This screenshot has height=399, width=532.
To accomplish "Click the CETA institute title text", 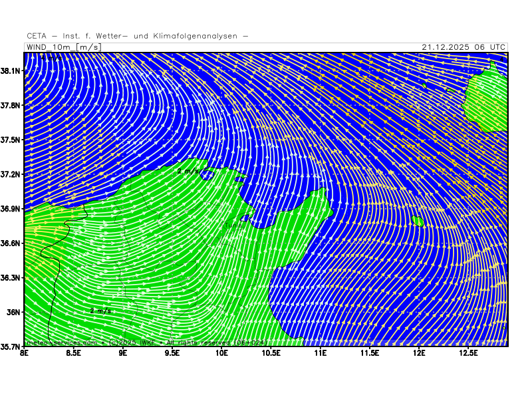I will 138,36.
